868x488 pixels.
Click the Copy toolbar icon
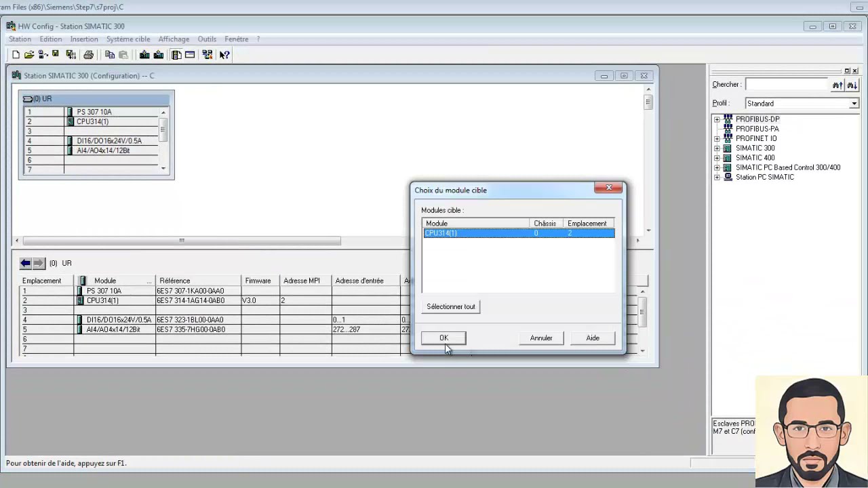[x=110, y=55]
